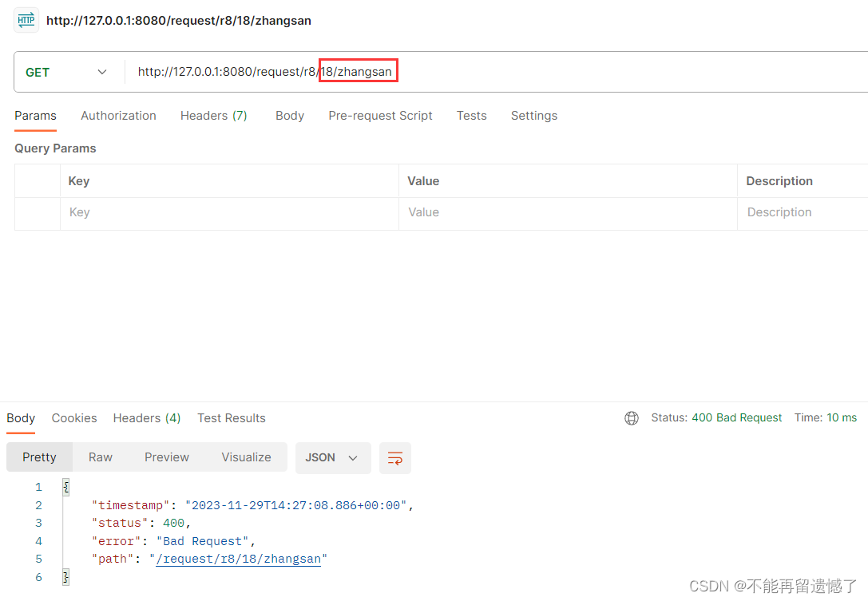This screenshot has width=868, height=601.
Task: Switch to the Params tab
Action: coord(35,116)
